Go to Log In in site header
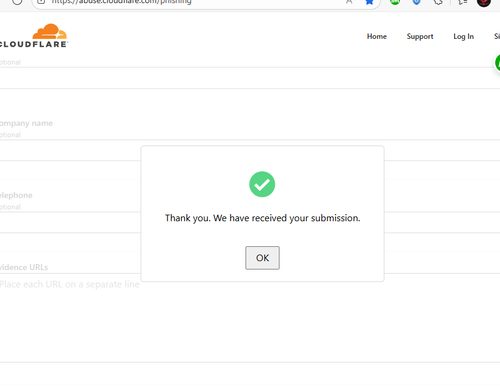The image size is (500, 390). pos(463,36)
